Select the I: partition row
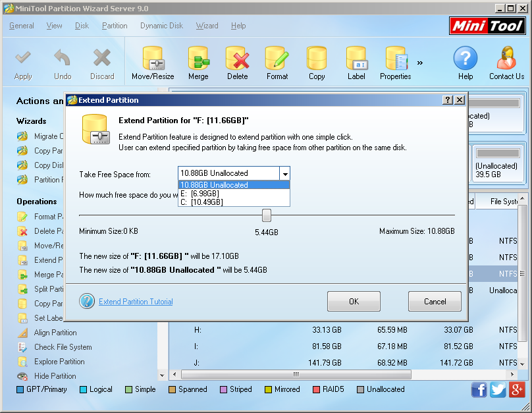532x413 pixels. [x=343, y=346]
